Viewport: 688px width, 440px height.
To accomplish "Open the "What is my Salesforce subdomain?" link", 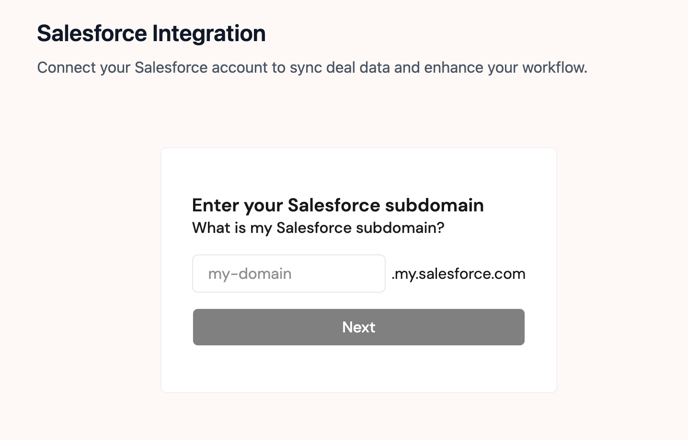I will (318, 228).
